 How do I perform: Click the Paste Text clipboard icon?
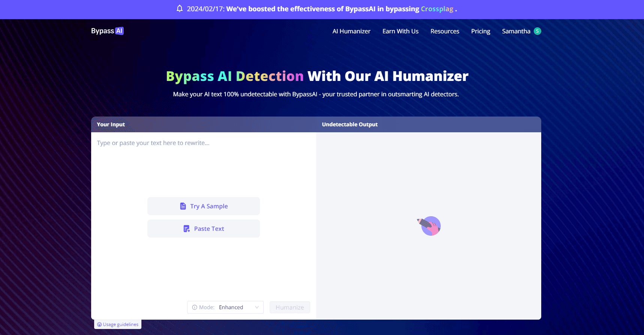pyautogui.click(x=186, y=229)
